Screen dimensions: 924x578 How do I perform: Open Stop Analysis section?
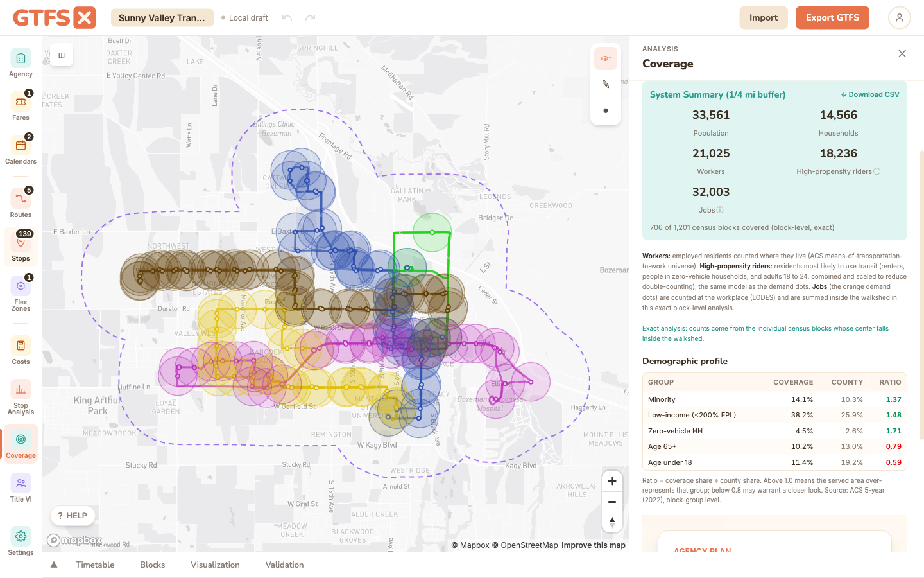click(x=21, y=398)
